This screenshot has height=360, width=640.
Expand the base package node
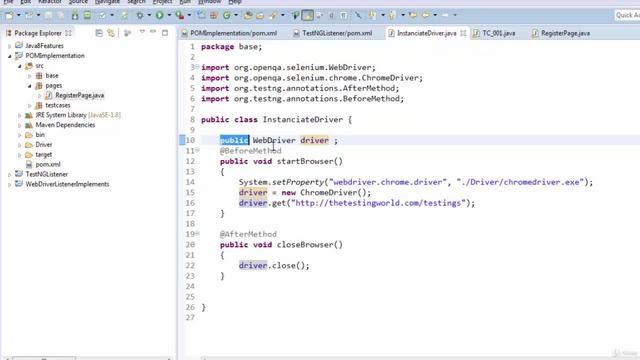pos(29,76)
